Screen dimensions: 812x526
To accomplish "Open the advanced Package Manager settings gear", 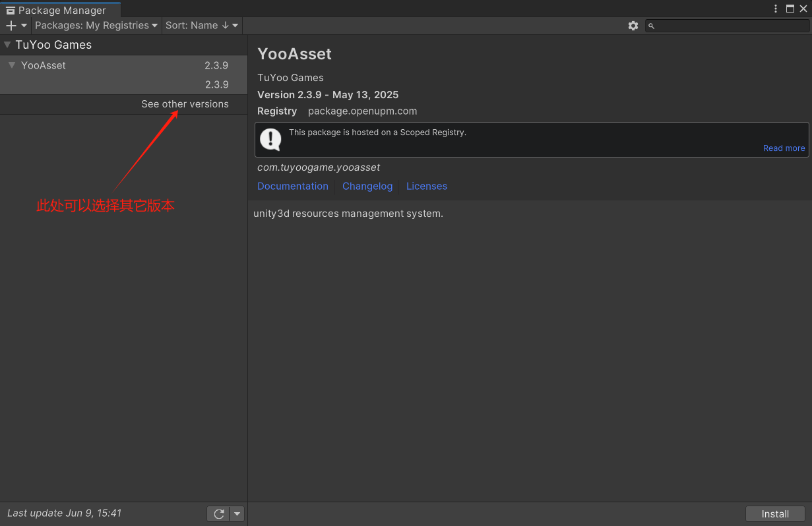I will [633, 25].
